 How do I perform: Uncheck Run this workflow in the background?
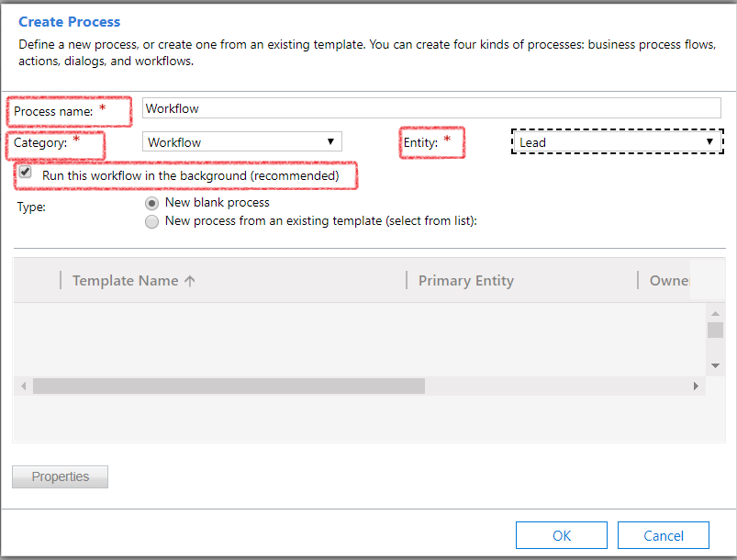click(x=25, y=173)
